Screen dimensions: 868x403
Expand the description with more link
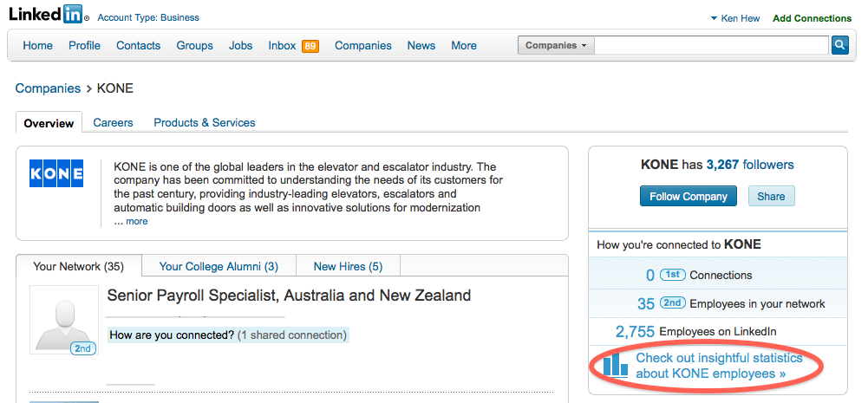tap(137, 221)
